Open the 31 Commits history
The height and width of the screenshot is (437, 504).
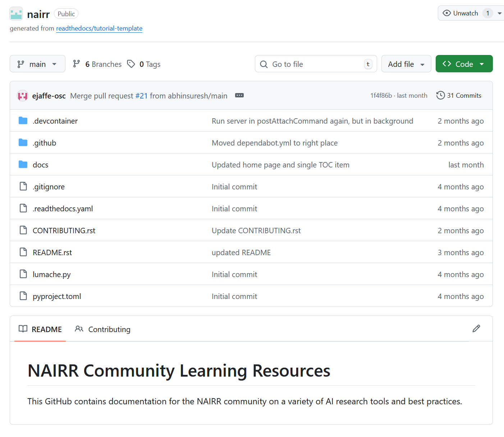pyautogui.click(x=459, y=95)
